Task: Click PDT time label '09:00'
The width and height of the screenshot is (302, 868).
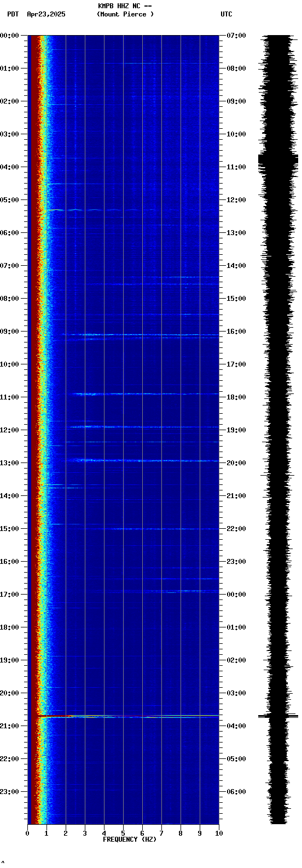Action: (9, 332)
